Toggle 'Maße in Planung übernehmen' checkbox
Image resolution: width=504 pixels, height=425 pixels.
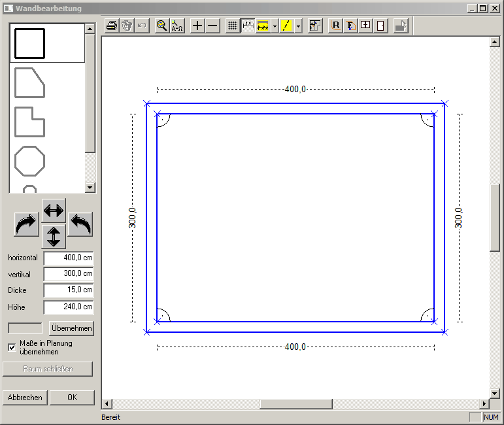(x=12, y=347)
